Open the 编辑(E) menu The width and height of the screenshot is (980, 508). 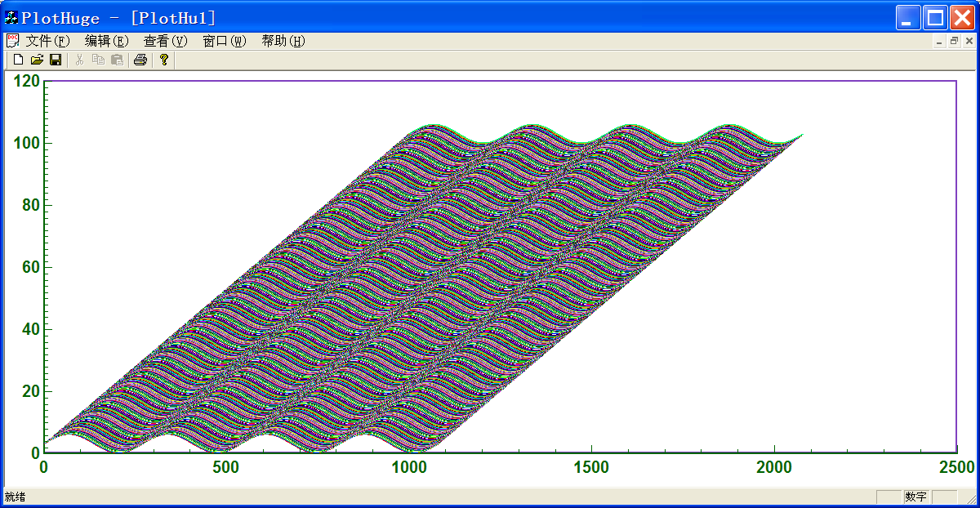[106, 41]
